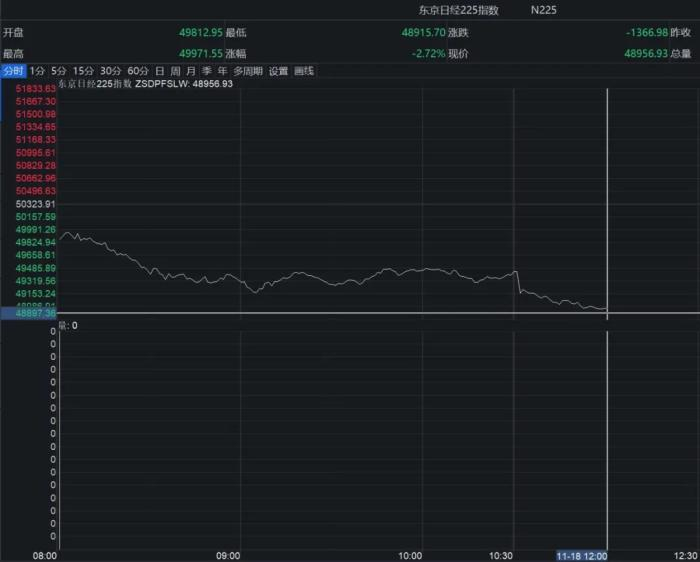Switch to the 1分 period tab

[38, 71]
